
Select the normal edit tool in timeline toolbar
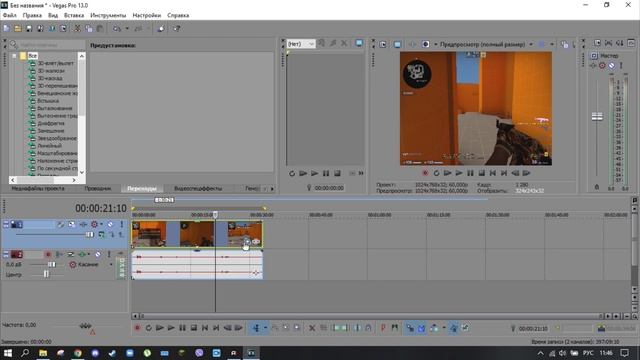coord(256,328)
